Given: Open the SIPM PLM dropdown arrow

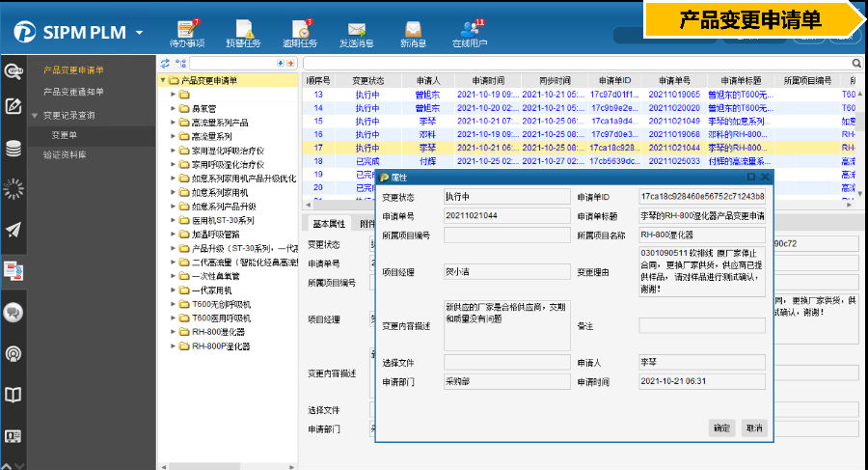Looking at the screenshot, I should pyautogui.click(x=140, y=33).
